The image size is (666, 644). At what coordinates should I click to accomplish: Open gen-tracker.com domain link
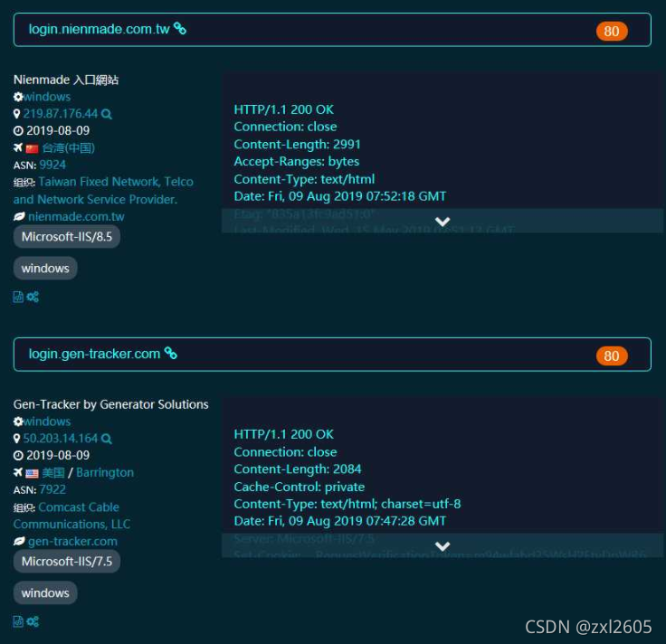click(x=72, y=541)
